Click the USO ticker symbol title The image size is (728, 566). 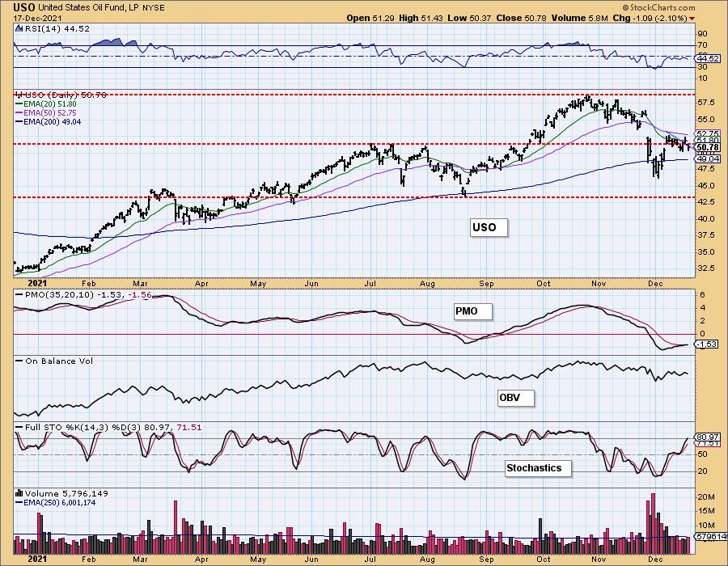point(24,7)
